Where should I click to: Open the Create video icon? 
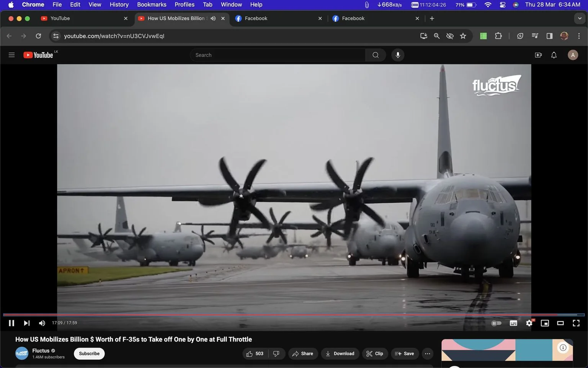pyautogui.click(x=538, y=55)
